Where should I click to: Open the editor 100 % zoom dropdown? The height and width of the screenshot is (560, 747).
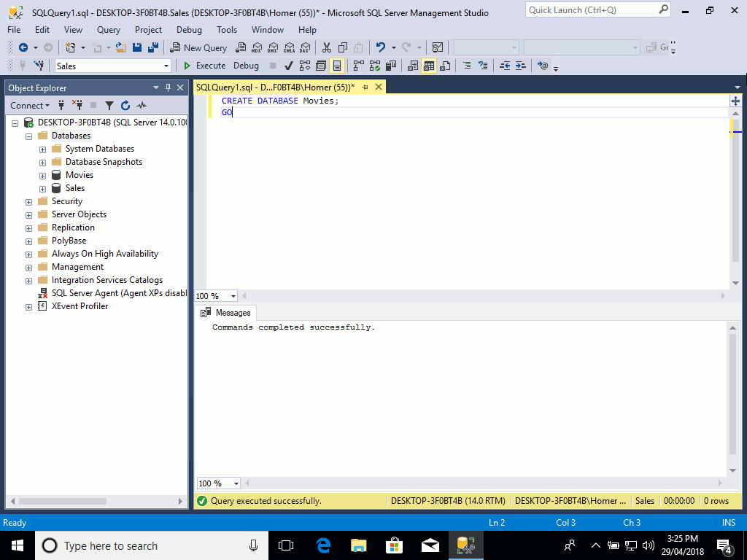[x=233, y=296]
